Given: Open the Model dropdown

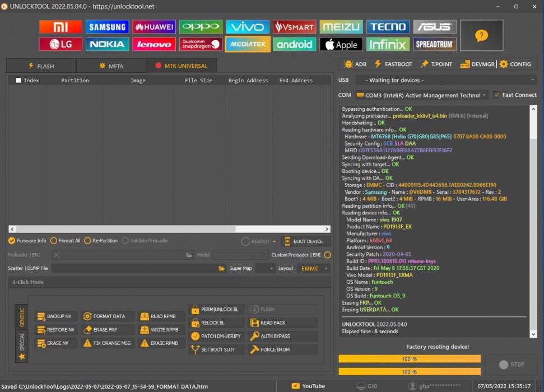Looking at the screenshot, I should pos(240,255).
